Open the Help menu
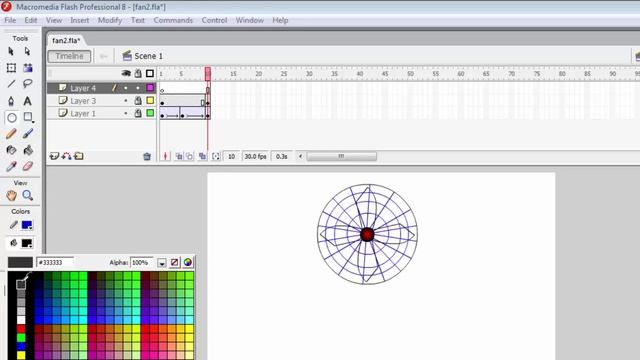 (280, 20)
